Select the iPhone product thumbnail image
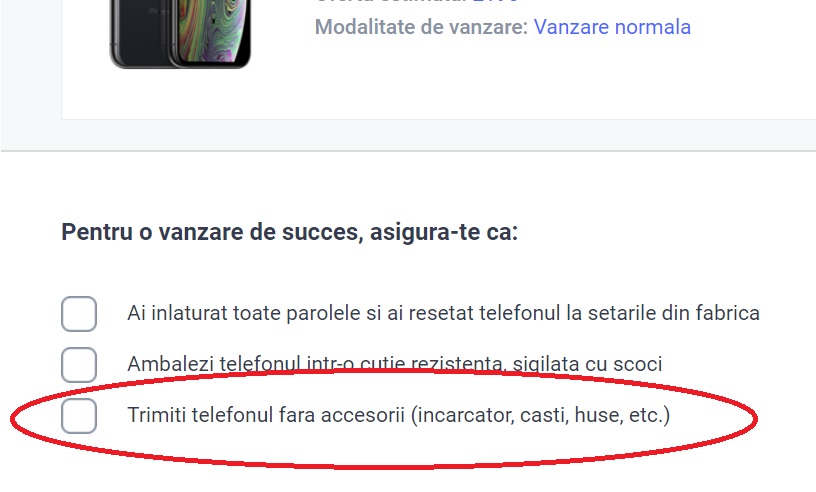 [x=180, y=34]
